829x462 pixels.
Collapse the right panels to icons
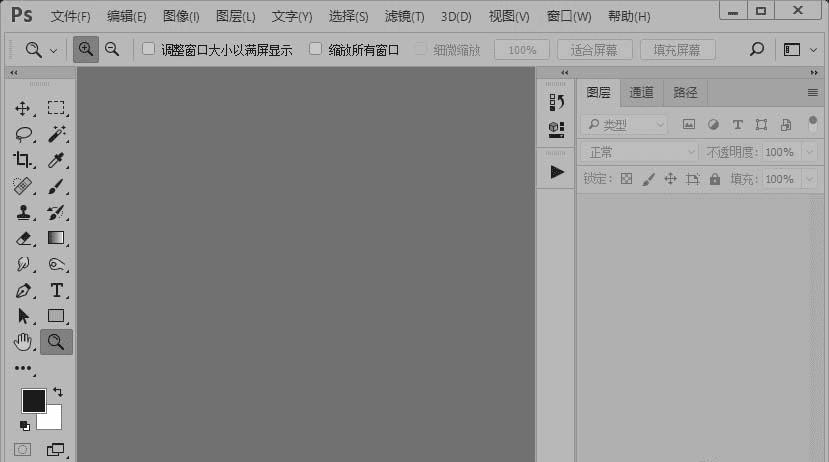(x=814, y=72)
